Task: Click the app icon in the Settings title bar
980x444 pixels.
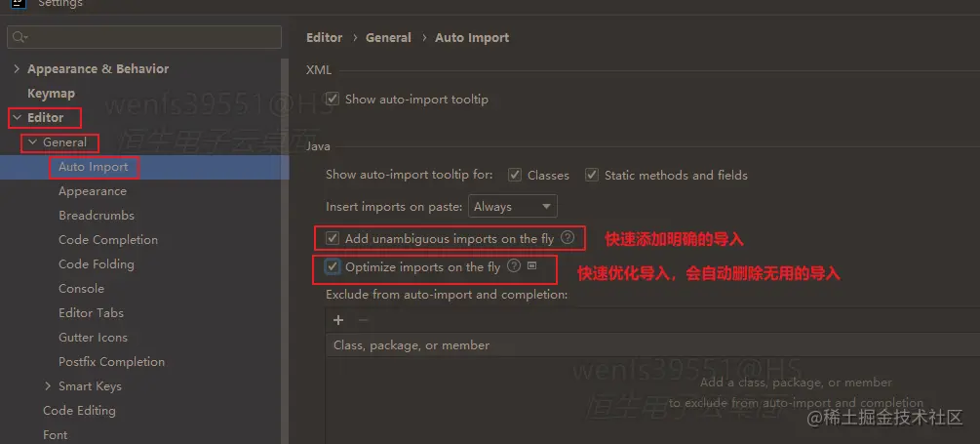Action: (19, 3)
